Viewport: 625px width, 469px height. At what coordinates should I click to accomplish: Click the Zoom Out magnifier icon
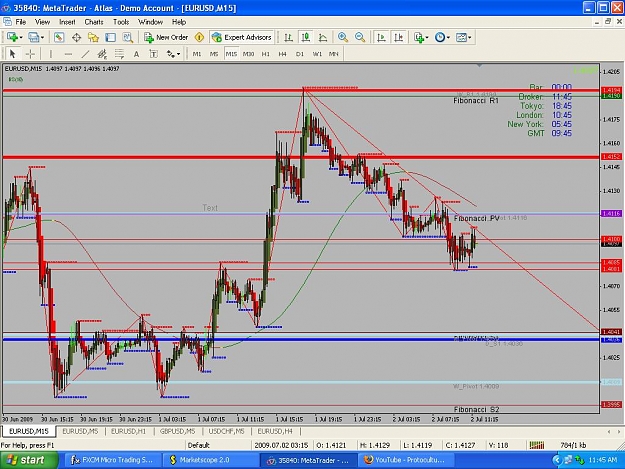tap(360, 37)
